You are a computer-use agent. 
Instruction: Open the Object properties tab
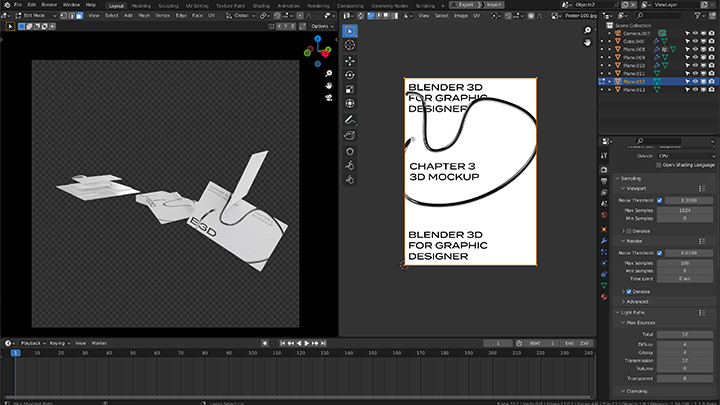click(x=604, y=230)
